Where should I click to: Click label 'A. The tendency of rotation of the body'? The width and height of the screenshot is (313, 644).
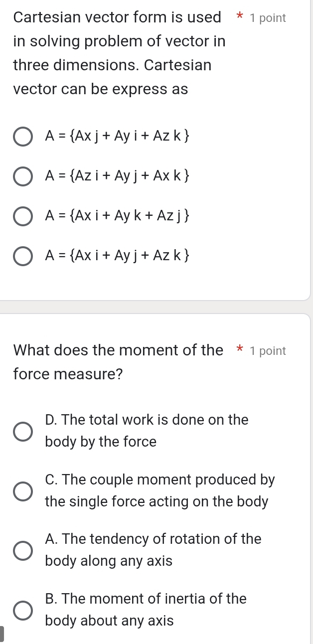[x=153, y=550]
